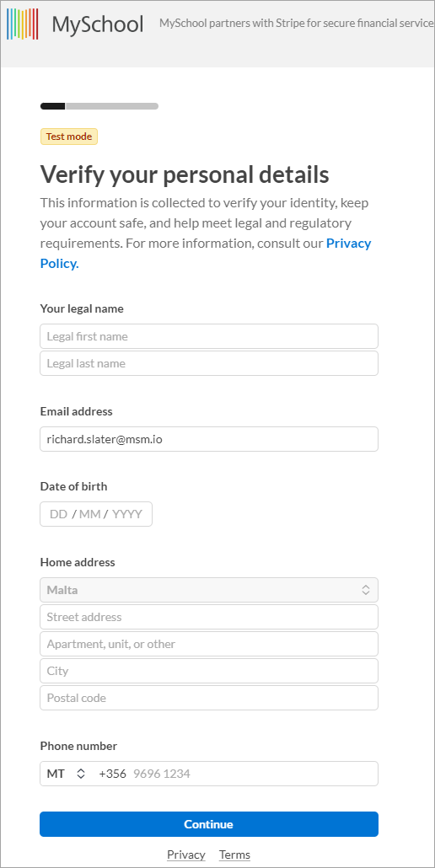This screenshot has width=435, height=868.
Task: Click the phone number input
Action: [254, 774]
